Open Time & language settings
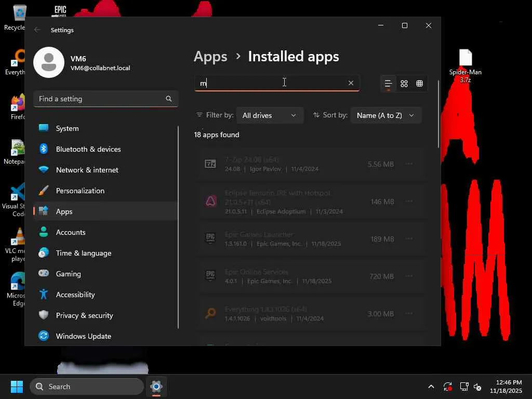 [105, 253]
